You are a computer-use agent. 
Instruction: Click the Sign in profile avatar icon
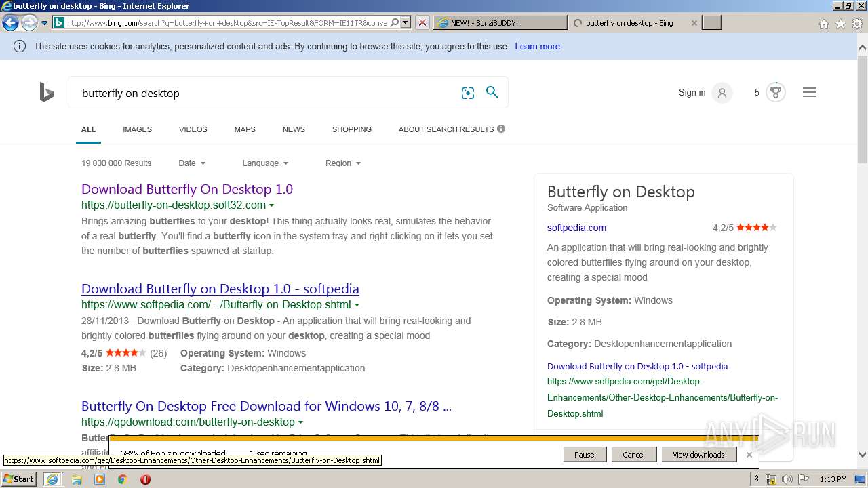click(x=722, y=93)
